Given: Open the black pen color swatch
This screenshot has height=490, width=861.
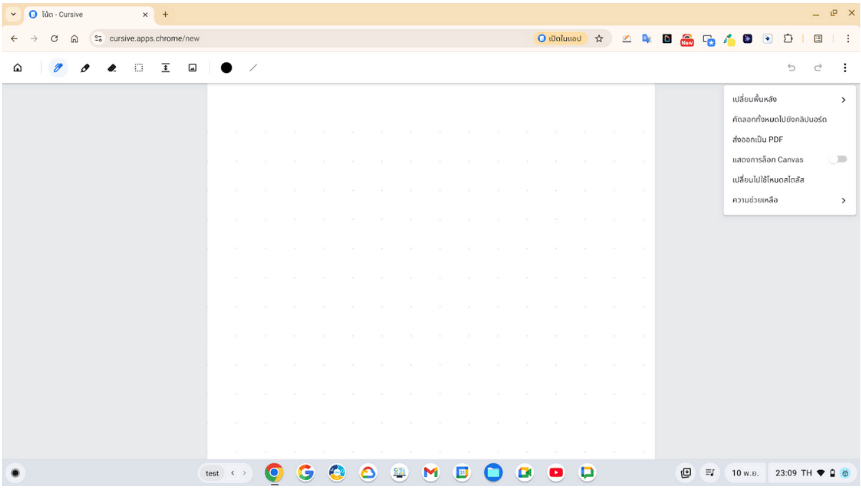Looking at the screenshot, I should click(226, 68).
